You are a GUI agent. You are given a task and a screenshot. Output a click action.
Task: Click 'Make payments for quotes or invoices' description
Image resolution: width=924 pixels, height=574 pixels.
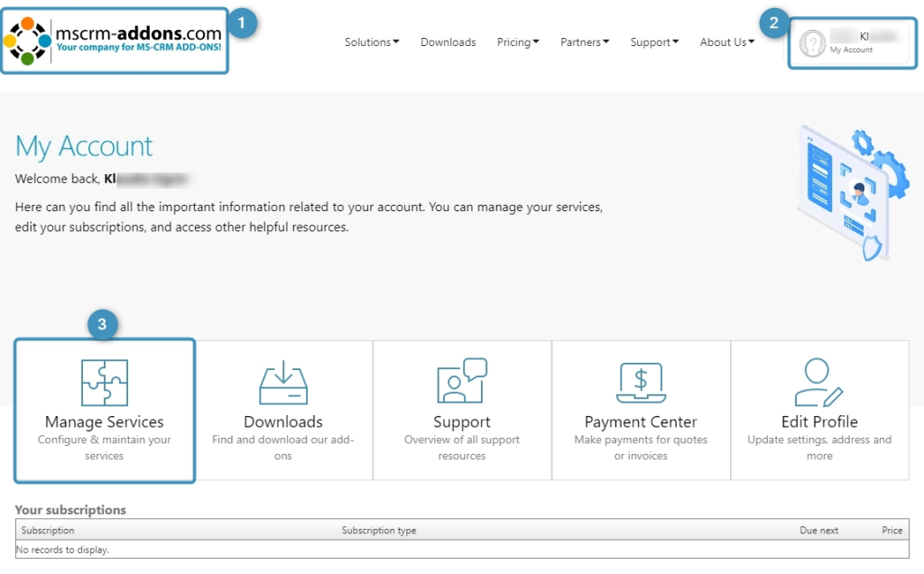click(x=641, y=448)
